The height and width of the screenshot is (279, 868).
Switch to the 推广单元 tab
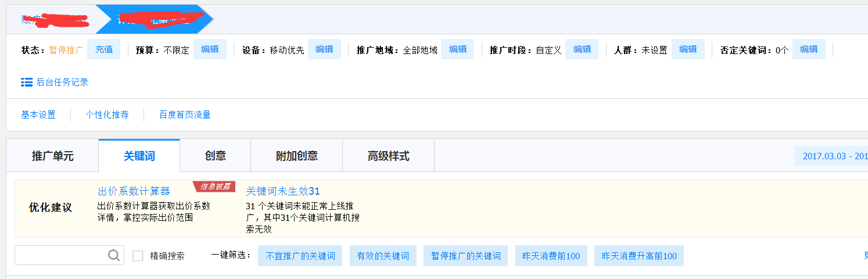click(53, 156)
